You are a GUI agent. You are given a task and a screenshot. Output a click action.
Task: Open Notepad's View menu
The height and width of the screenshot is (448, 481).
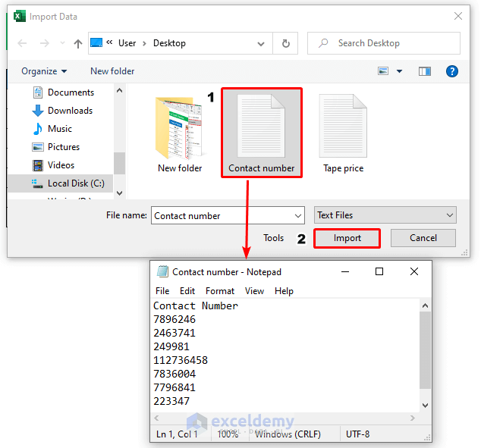click(x=254, y=291)
